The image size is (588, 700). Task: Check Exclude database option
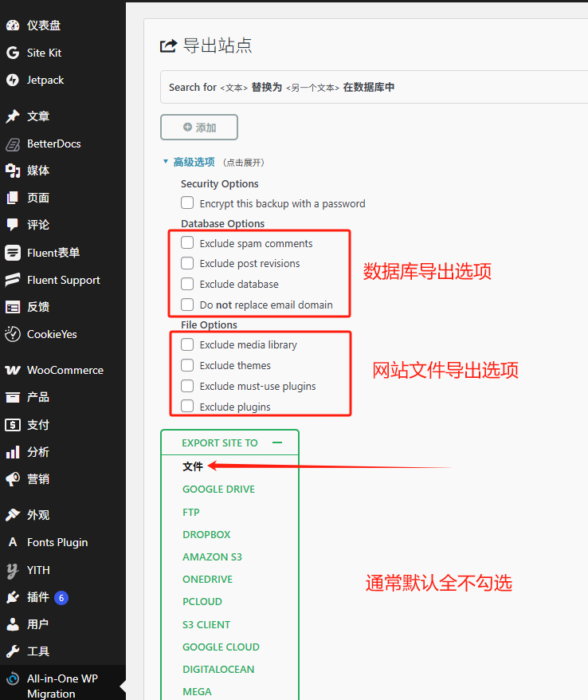pyautogui.click(x=187, y=284)
